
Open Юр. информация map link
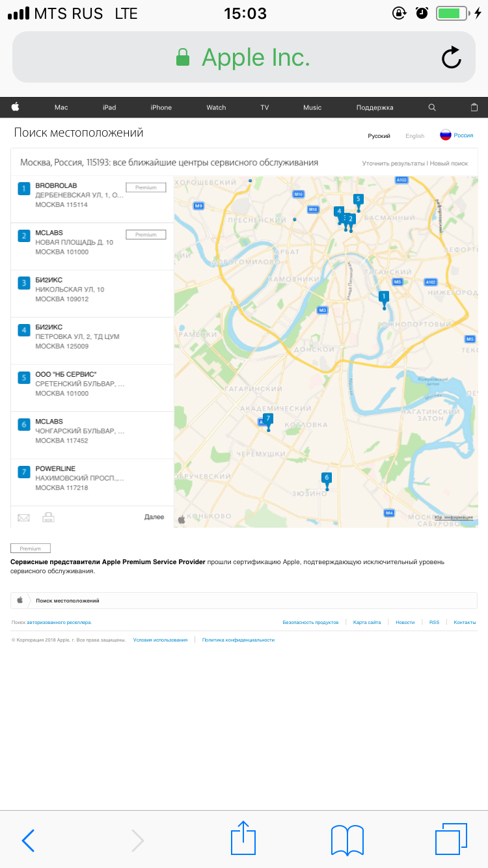(x=454, y=517)
